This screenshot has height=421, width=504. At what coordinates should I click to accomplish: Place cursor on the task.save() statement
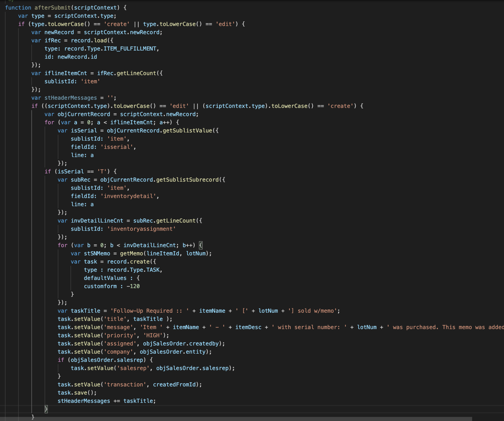77,393
